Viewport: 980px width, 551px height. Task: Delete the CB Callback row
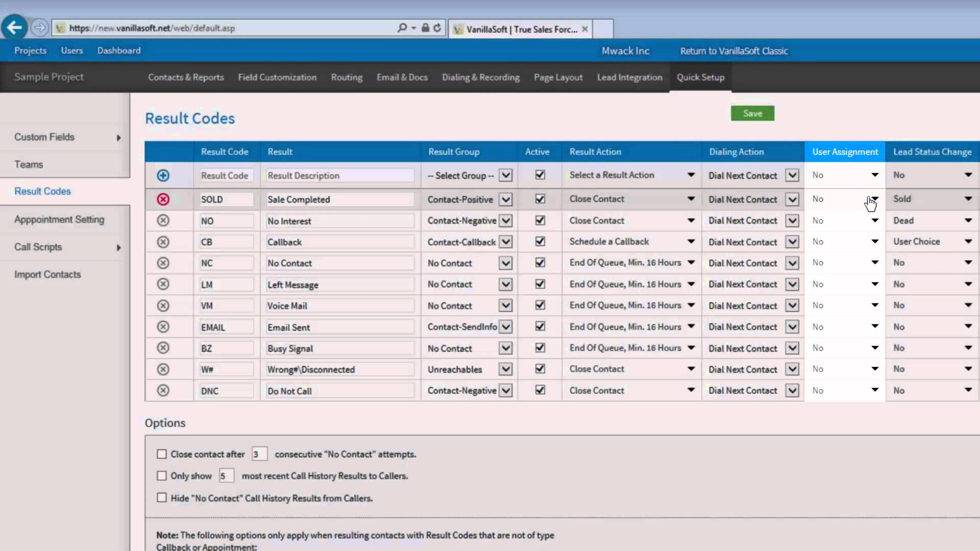click(163, 242)
